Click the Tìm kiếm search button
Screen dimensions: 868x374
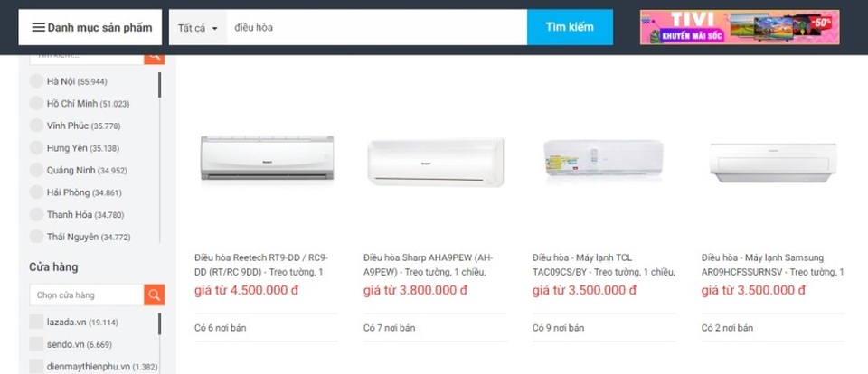(x=570, y=27)
